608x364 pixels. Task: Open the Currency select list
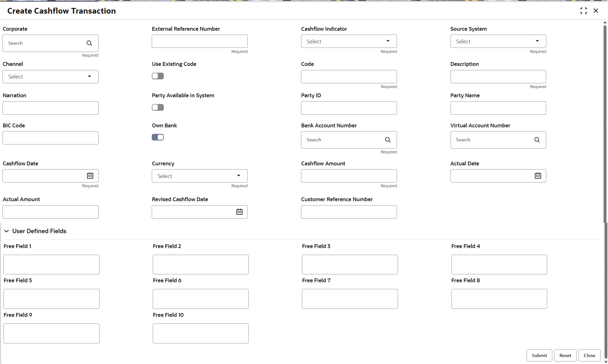pyautogui.click(x=199, y=176)
